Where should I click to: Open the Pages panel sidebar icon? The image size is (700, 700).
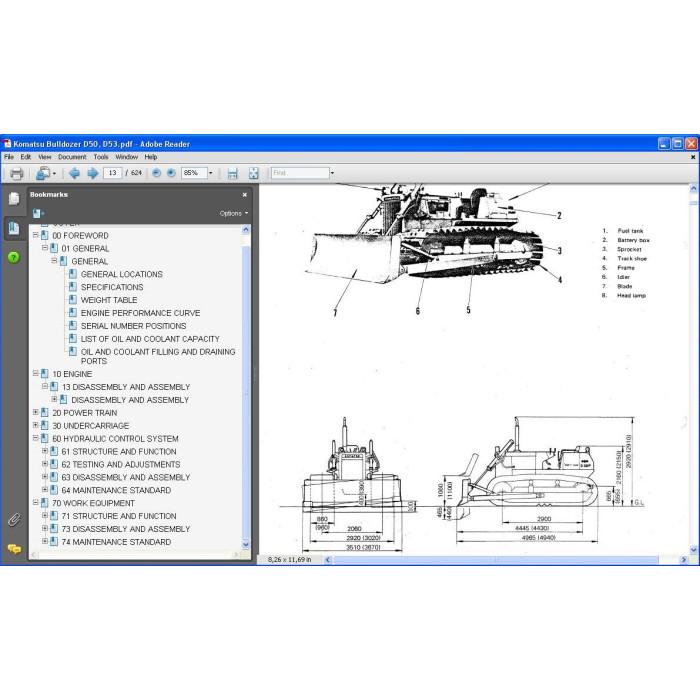coord(14,199)
